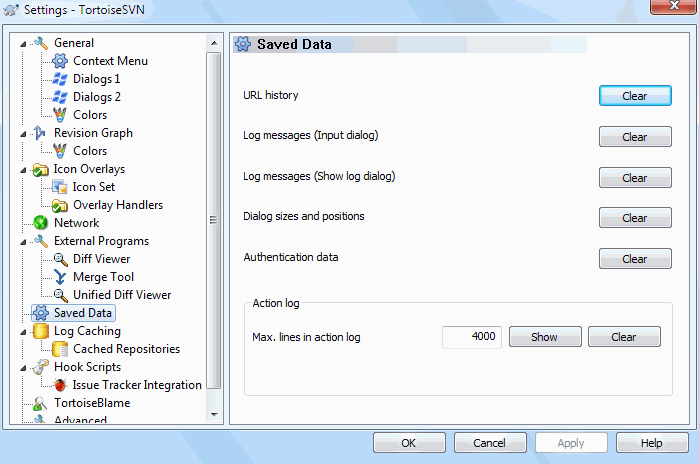The image size is (699, 464).
Task: Click the TortoiseBlame person icon
Action: [x=40, y=403]
